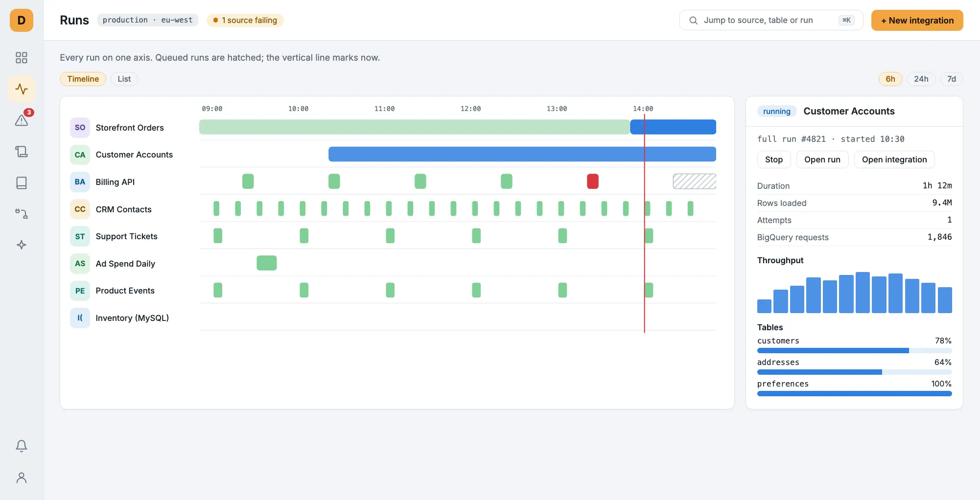Select the Product Events row label
The image size is (980, 500).
(x=125, y=291)
